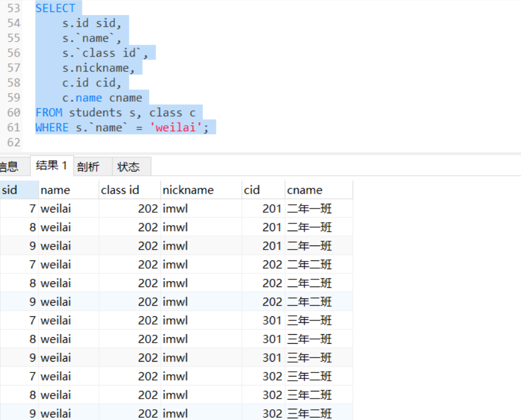Viewport: 521px width, 420px height.
Task: Select the first row's cname cell 二年一班
Action: click(x=309, y=209)
